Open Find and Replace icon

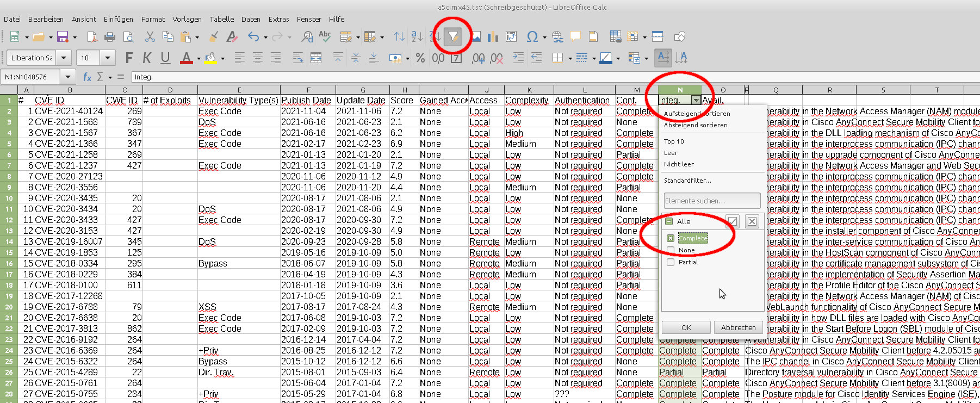click(307, 36)
